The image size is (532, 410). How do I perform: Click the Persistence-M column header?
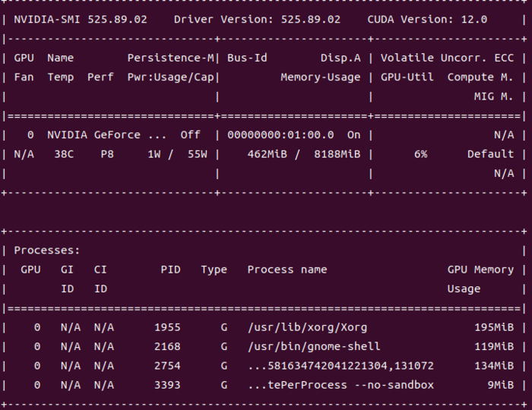(171, 58)
